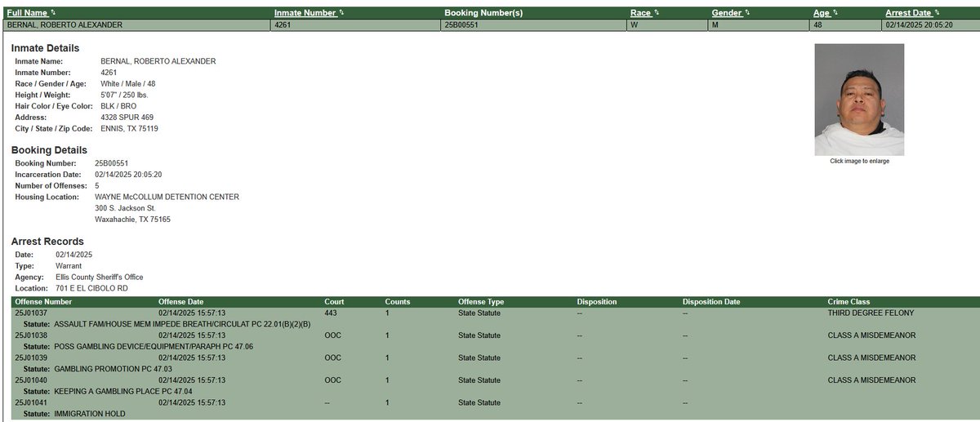
Task: Sort by Age column header
Action: pos(822,13)
